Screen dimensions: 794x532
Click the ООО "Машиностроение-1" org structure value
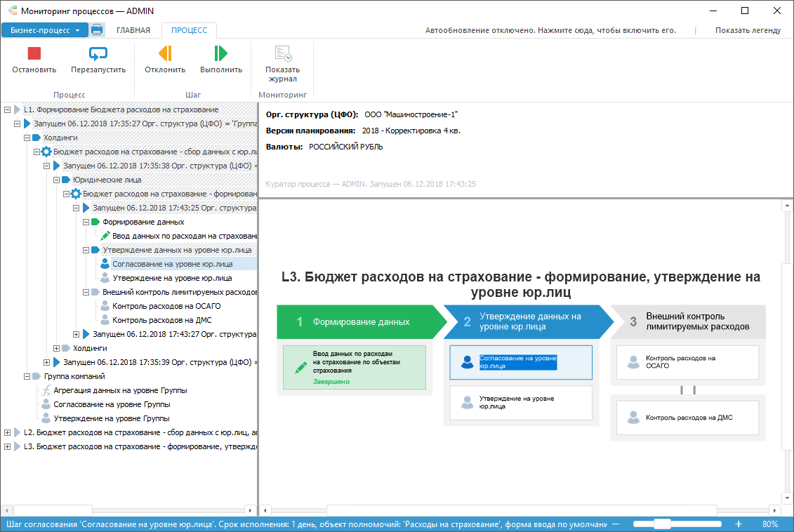411,114
